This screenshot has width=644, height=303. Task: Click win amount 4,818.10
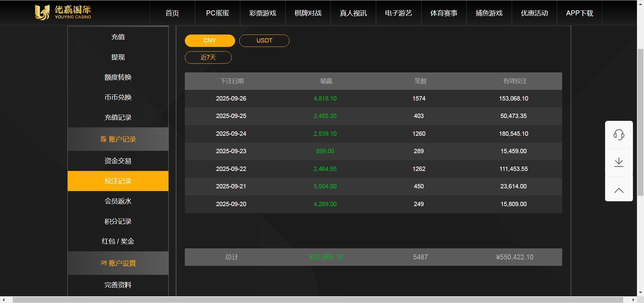tap(325, 99)
